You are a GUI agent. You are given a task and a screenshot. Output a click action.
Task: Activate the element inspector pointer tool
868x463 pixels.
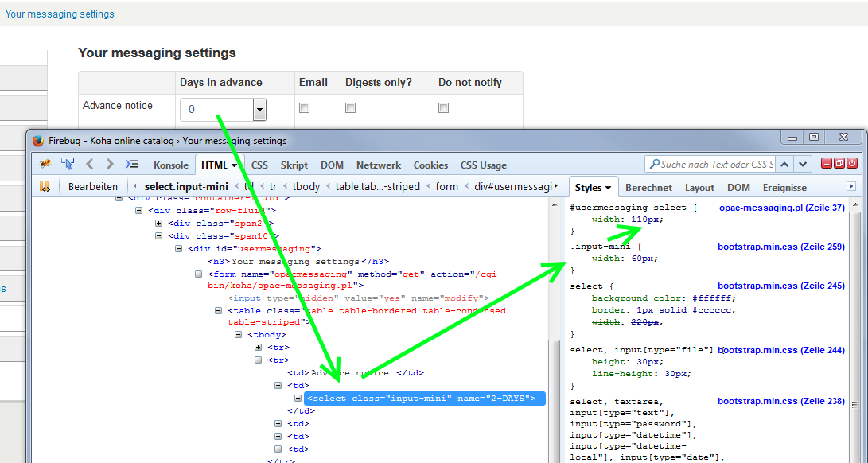(x=68, y=165)
